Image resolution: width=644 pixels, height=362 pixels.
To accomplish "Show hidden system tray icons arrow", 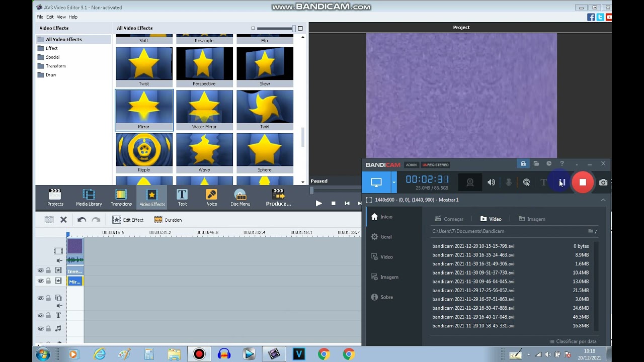I will pos(528,354).
